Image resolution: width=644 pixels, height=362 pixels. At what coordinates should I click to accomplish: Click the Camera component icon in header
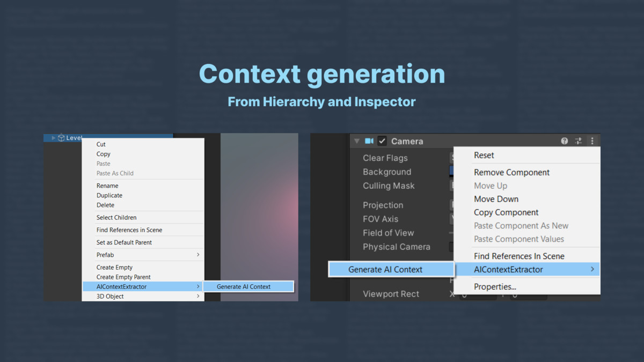[369, 141]
